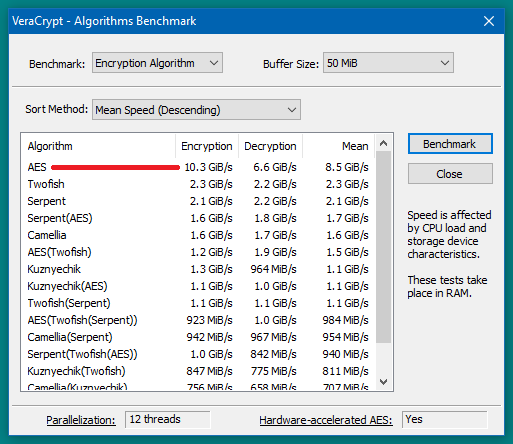The height and width of the screenshot is (444, 513).
Task: Select the Camellia row
Action: (x=198, y=235)
